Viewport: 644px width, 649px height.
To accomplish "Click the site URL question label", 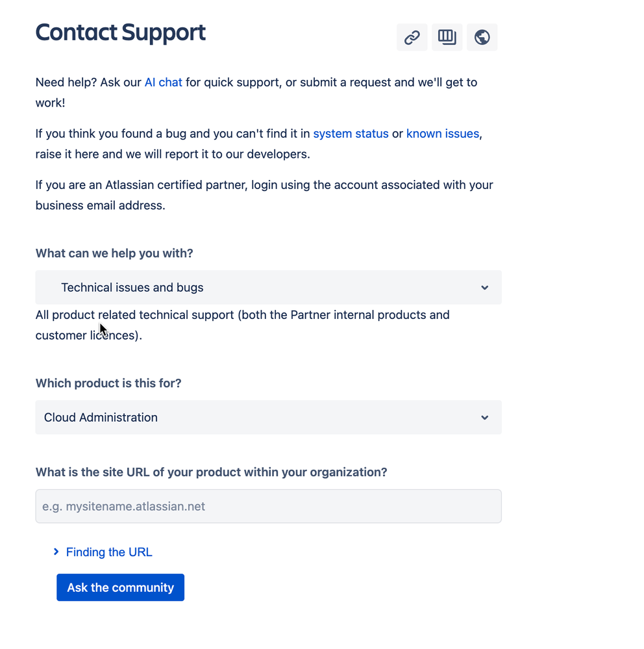I will tap(212, 472).
